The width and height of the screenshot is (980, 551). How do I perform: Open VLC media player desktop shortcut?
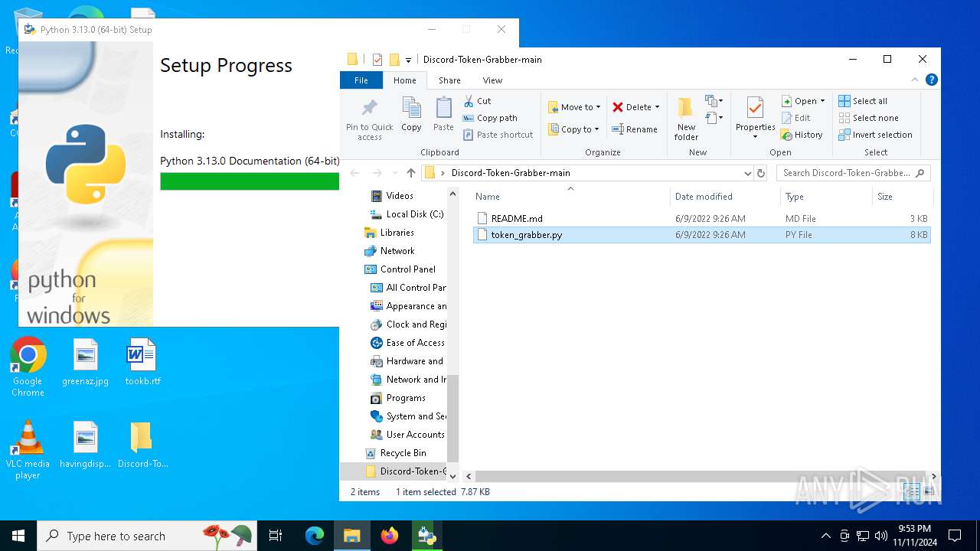click(x=28, y=450)
